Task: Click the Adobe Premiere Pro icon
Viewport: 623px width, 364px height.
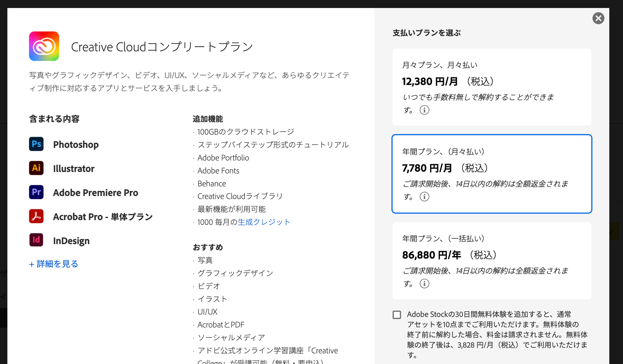Action: (36, 192)
